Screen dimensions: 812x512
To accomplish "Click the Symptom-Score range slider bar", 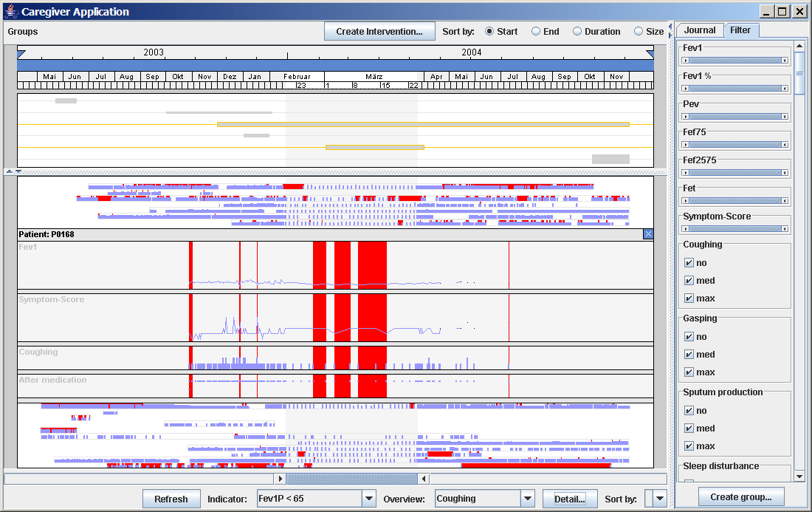I will tap(735, 229).
